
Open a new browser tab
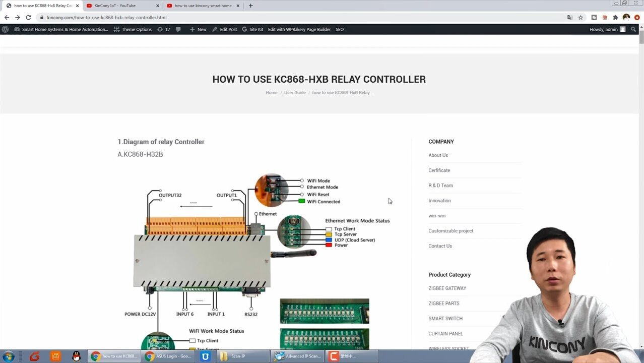(x=250, y=6)
